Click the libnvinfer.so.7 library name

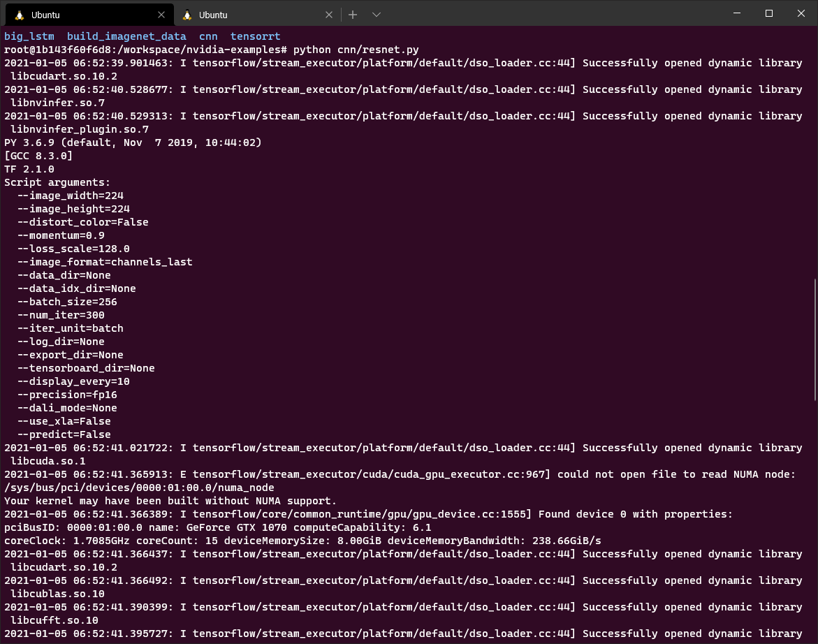58,103
